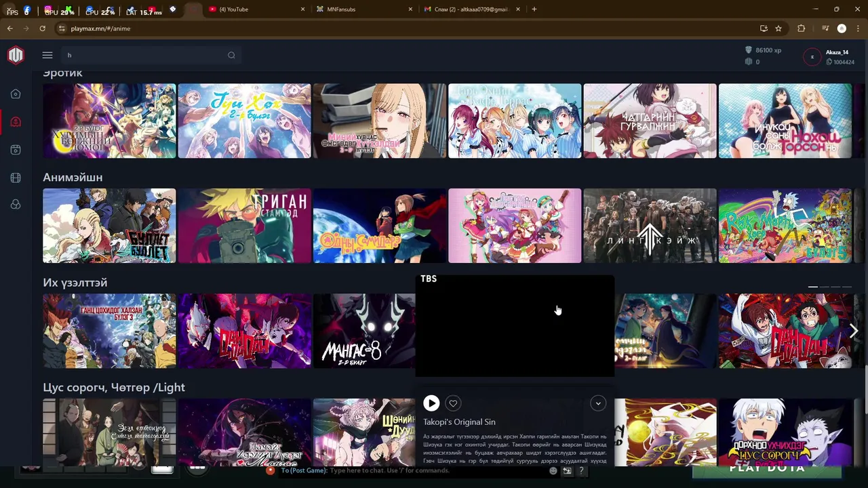The image size is (868, 488).
Task: Click the Playmax shield logo
Action: 16,55
